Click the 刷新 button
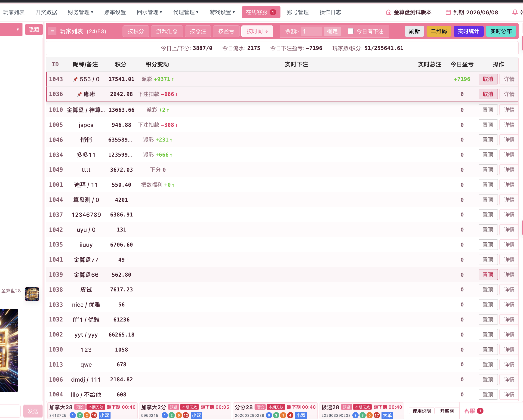 414,31
